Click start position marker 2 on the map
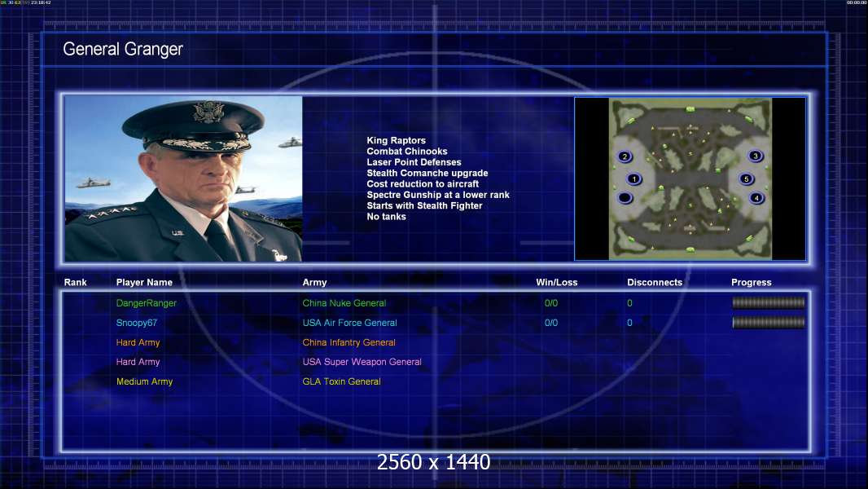 pos(625,156)
